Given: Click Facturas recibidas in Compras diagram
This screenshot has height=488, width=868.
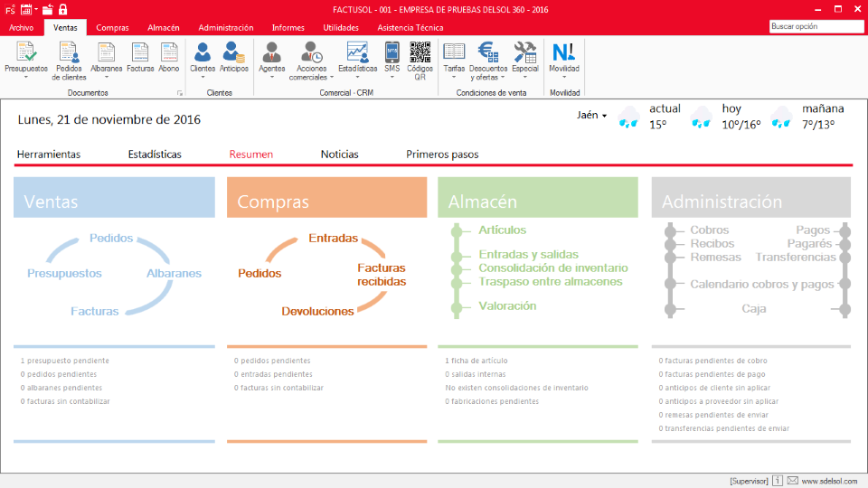Looking at the screenshot, I should [x=382, y=275].
